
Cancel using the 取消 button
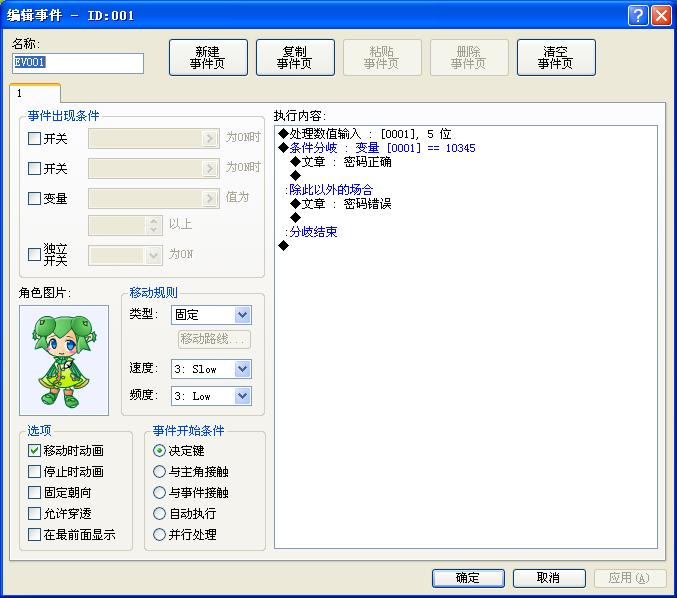tap(549, 578)
